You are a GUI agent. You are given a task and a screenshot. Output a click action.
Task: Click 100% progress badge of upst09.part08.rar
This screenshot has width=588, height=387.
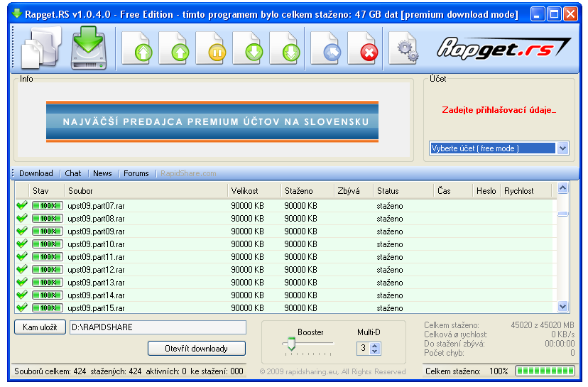[x=48, y=219]
